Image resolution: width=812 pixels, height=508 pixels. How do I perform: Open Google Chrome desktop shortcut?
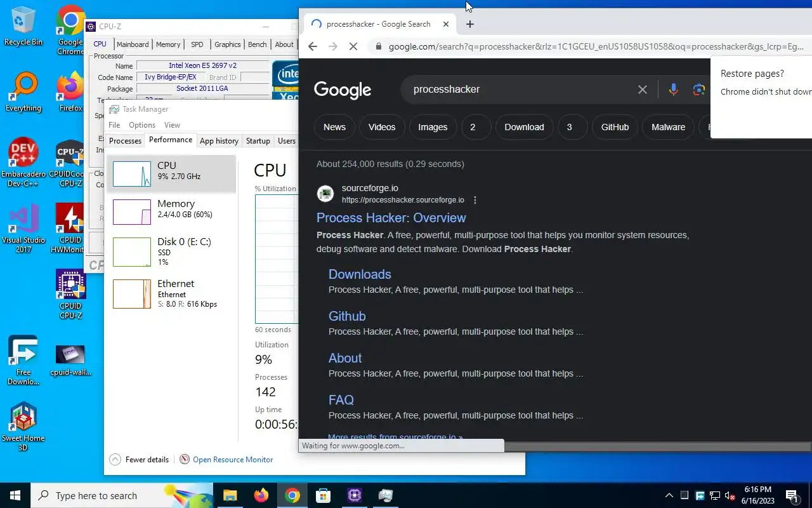(70, 29)
